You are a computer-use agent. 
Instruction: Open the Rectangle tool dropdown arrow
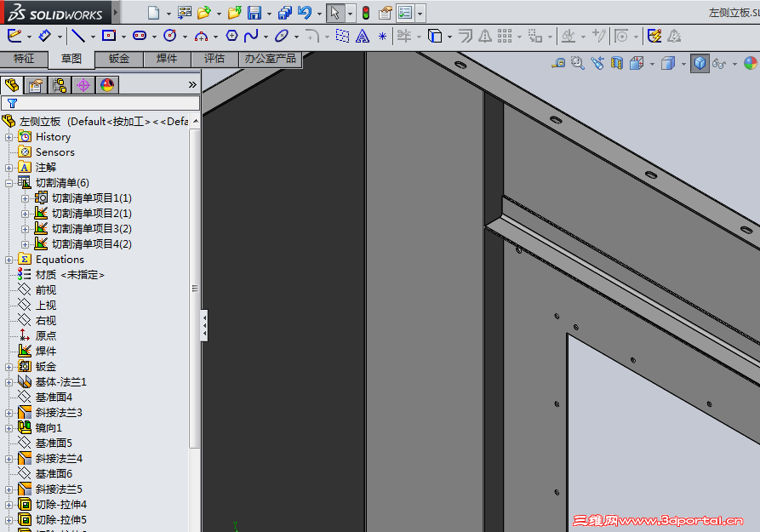(x=123, y=37)
